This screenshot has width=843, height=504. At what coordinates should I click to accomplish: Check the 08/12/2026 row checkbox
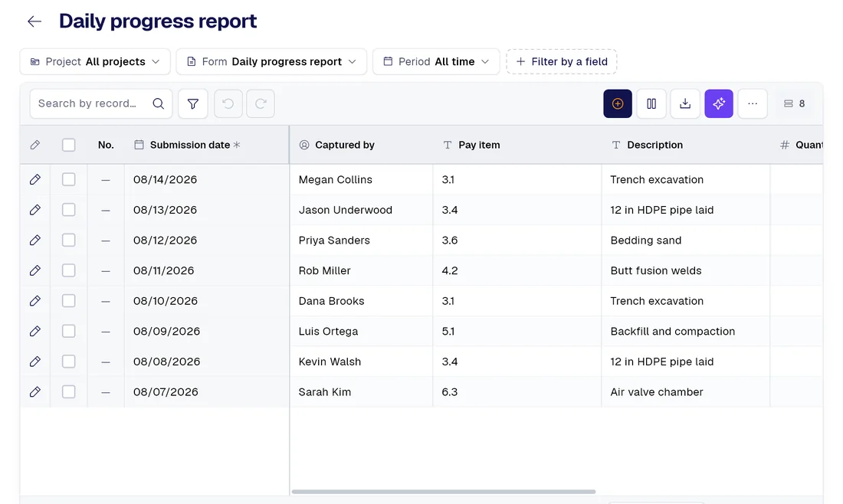click(69, 241)
